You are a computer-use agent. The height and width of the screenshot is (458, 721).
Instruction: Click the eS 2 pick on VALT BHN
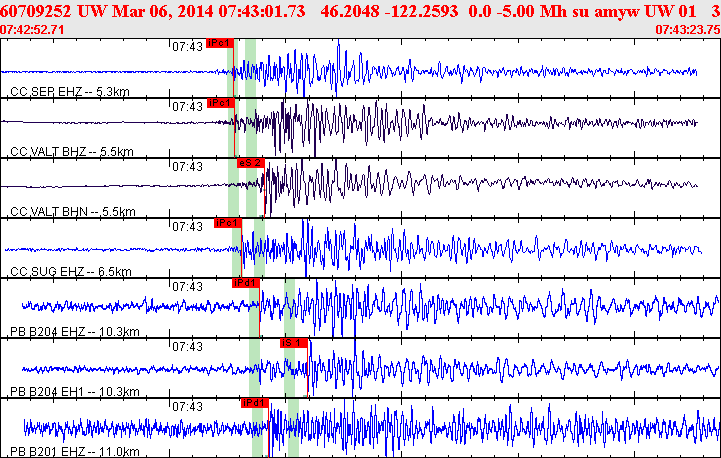251,163
